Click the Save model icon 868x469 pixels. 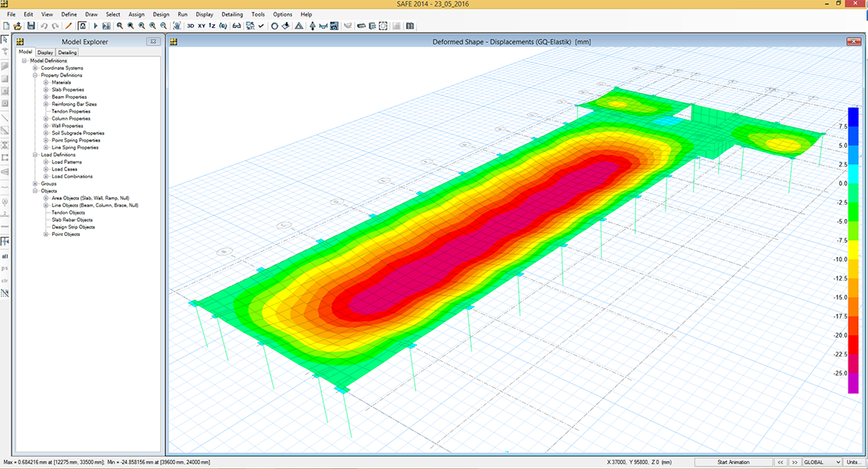click(30, 26)
